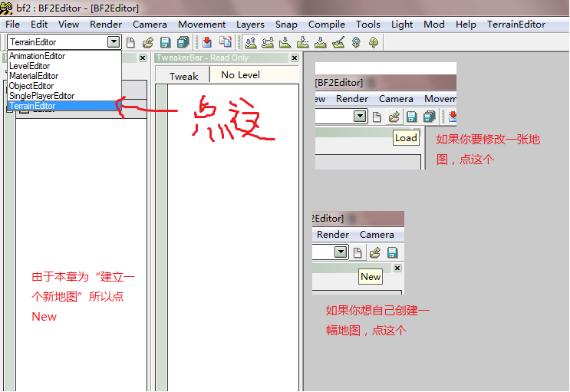Open the Compile menu
The height and width of the screenshot is (392, 570).
tap(327, 25)
